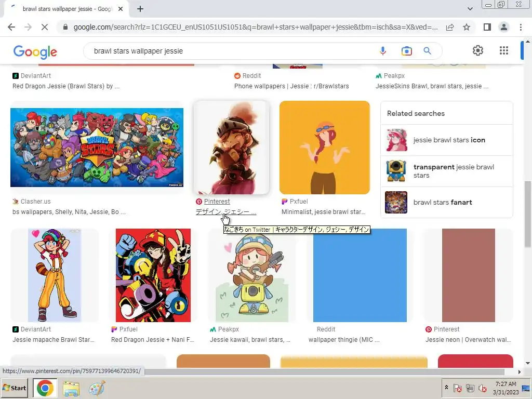Screen dimensions: 532x399
Task: Open the Action Center flag tray icon
Action: pos(457,388)
